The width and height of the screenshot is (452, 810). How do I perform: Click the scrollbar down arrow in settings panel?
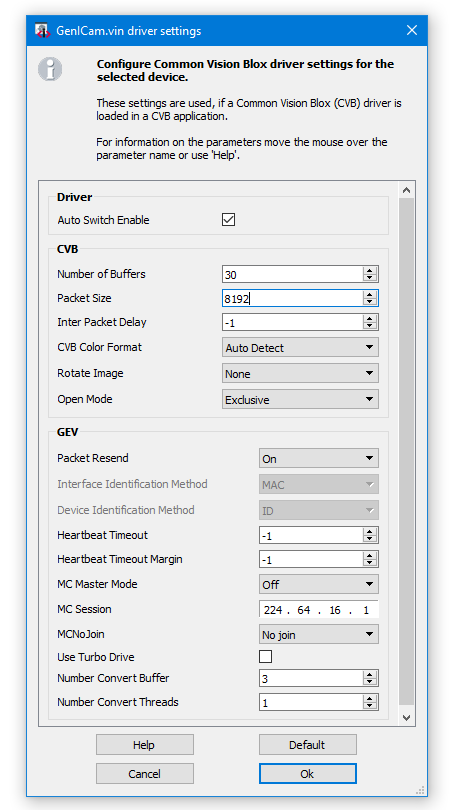407,718
